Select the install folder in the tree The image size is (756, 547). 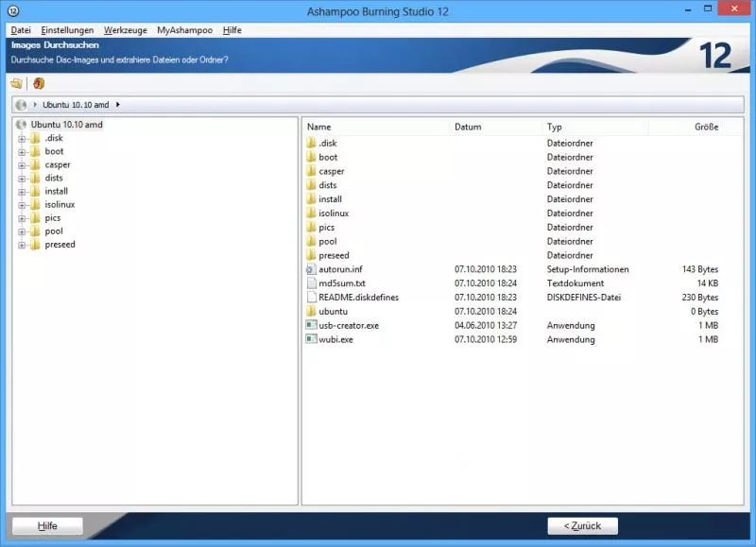[x=57, y=192]
